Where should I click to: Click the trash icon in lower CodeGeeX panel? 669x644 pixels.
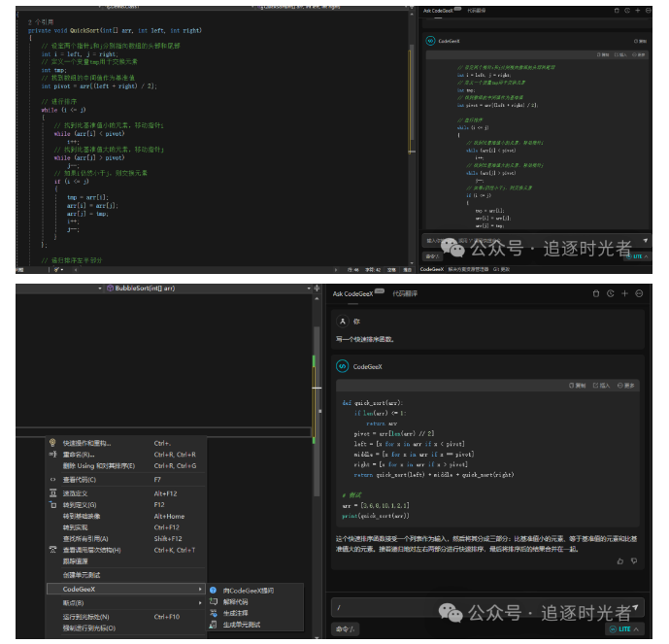click(596, 293)
